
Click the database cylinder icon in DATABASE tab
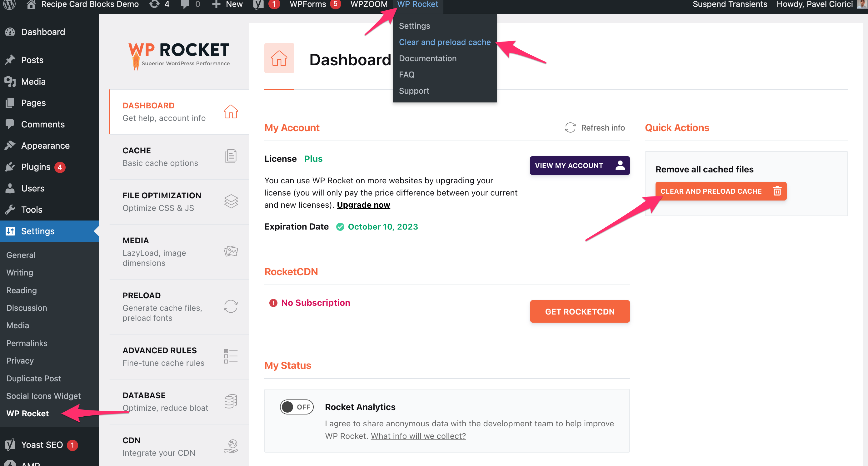[x=231, y=401]
